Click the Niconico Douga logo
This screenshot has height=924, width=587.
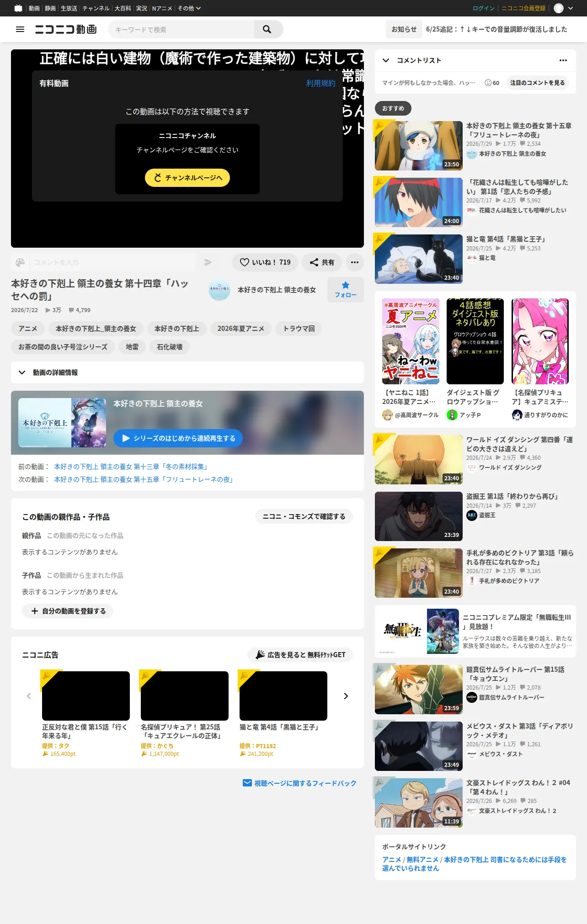66,29
